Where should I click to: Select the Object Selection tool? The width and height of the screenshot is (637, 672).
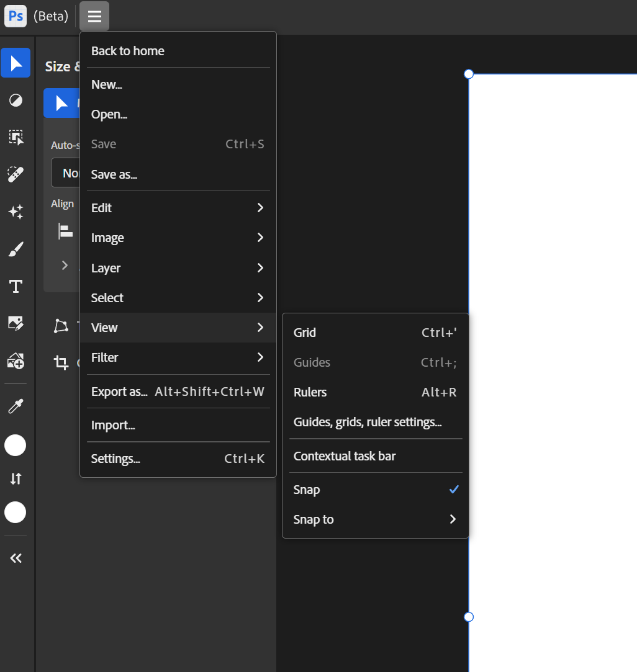(16, 137)
